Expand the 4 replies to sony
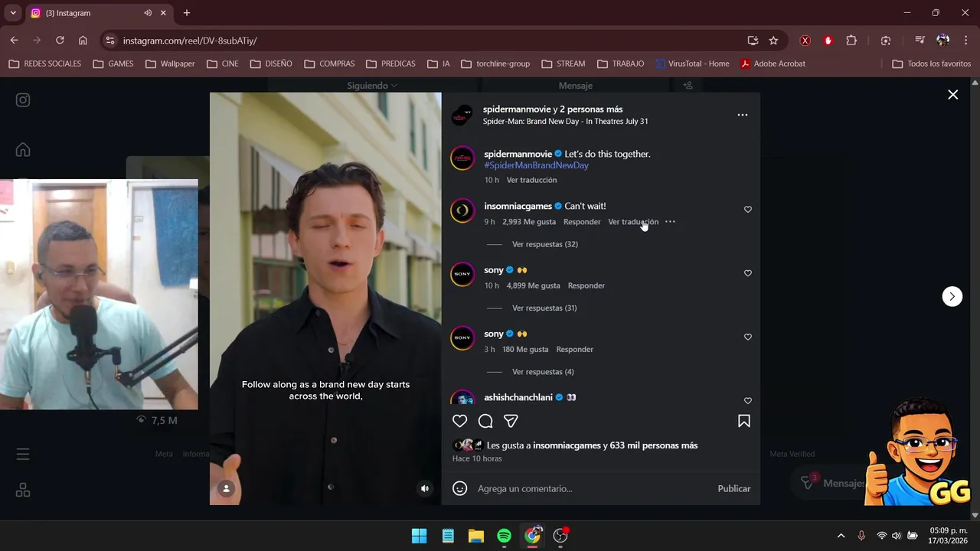This screenshot has width=980, height=551. click(543, 372)
